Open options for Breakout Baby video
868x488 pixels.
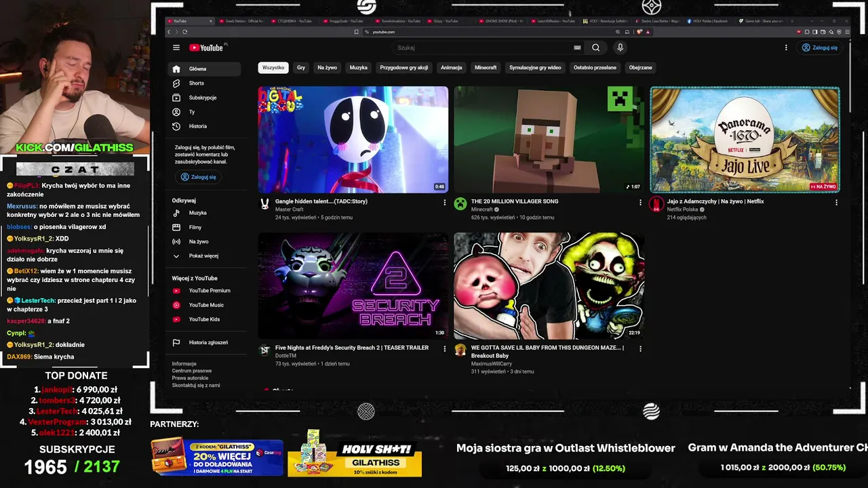pos(640,348)
